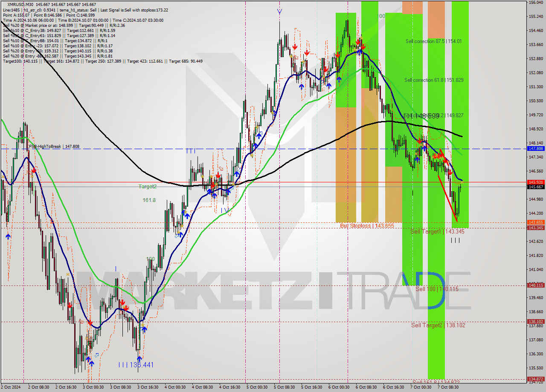Viewport: 546px width, 392px height.
Task: Select the 'Sell correction 87.5 | 154.01' label
Action: click(433, 41)
